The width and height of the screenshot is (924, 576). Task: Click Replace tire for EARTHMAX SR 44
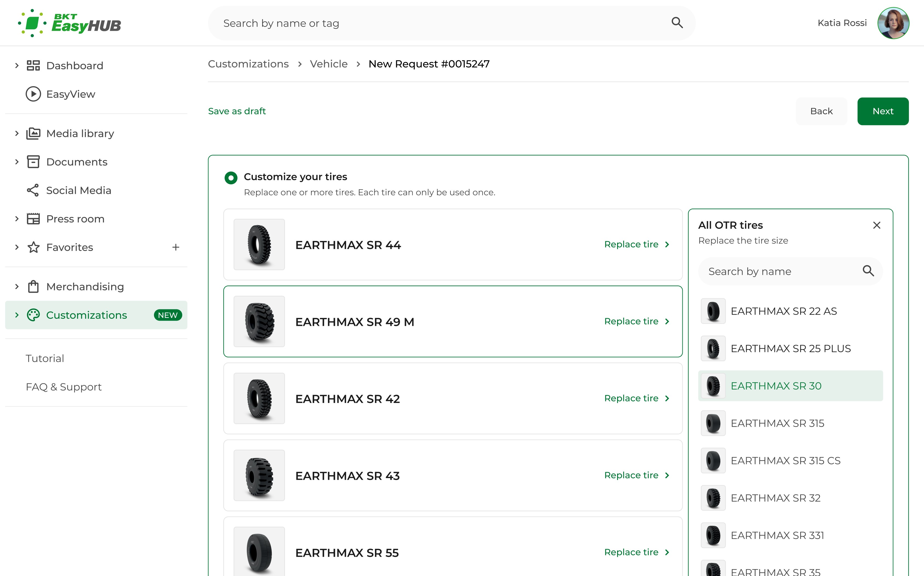coord(637,244)
